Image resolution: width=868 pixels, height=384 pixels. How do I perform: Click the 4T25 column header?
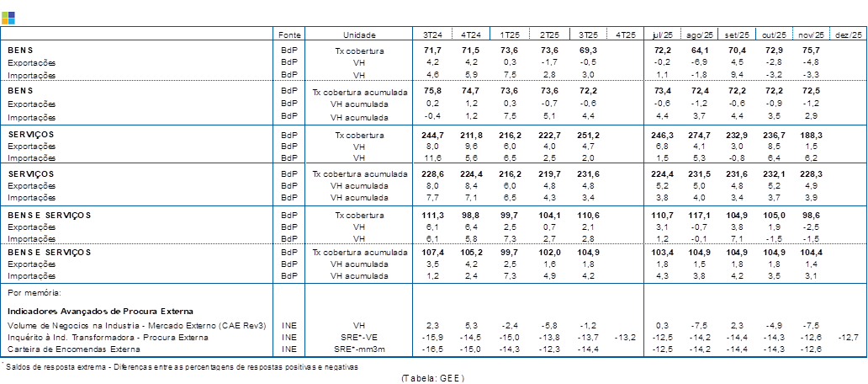pos(625,35)
